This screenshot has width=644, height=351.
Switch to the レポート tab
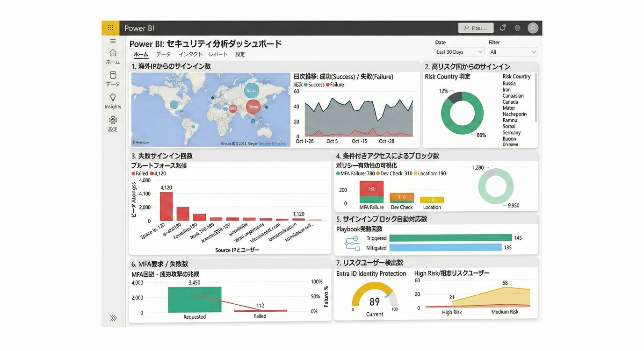(x=218, y=55)
